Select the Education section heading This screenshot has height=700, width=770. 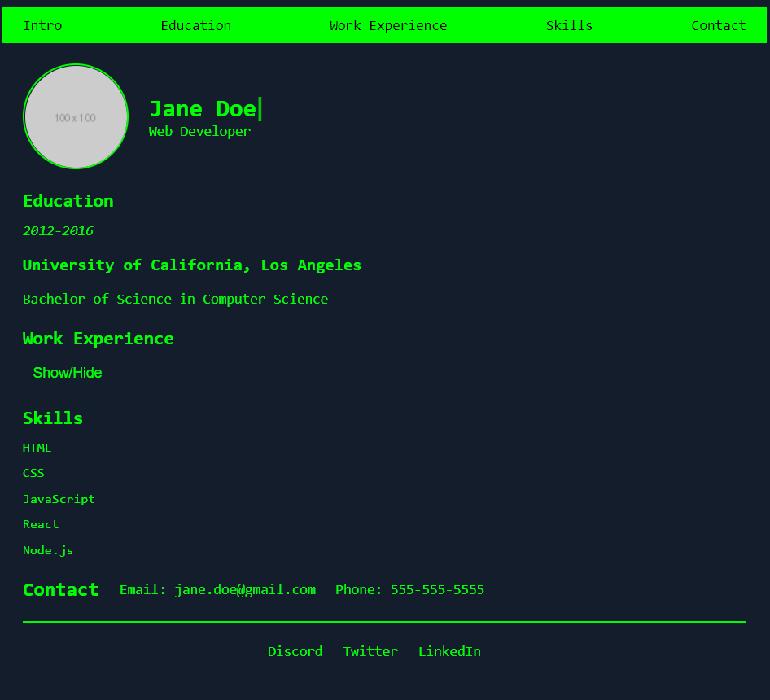[68, 201]
